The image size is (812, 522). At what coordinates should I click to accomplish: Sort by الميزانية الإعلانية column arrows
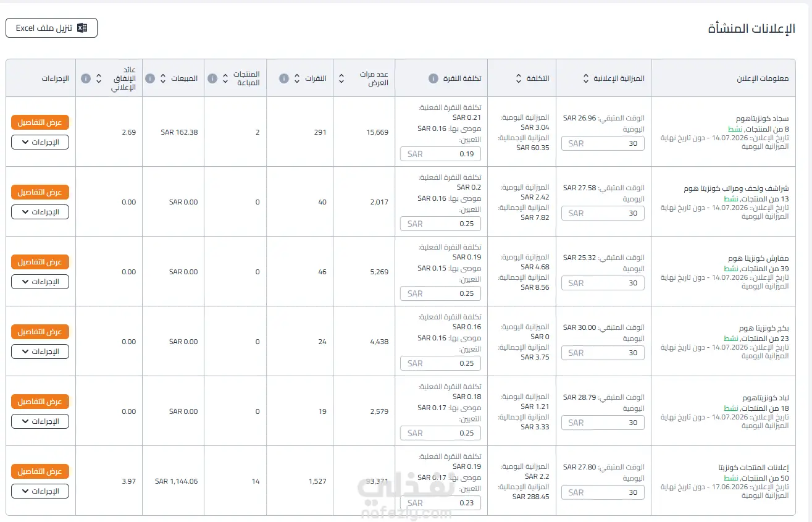[586, 78]
